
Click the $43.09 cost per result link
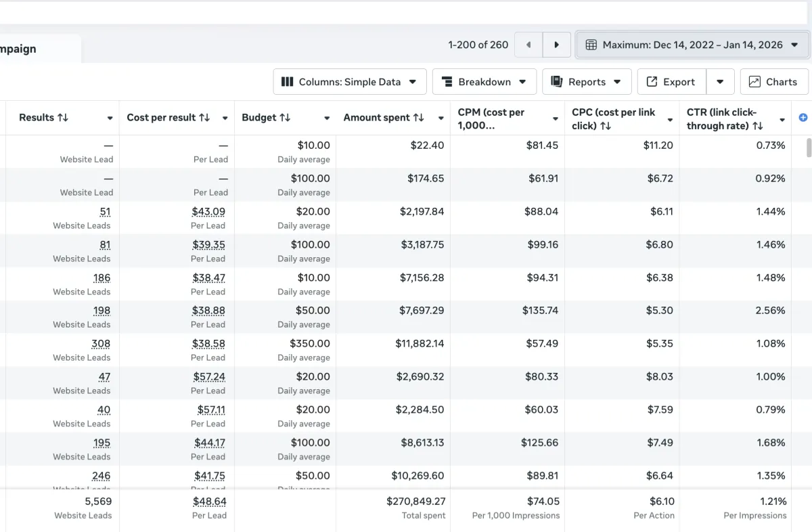[x=208, y=211]
